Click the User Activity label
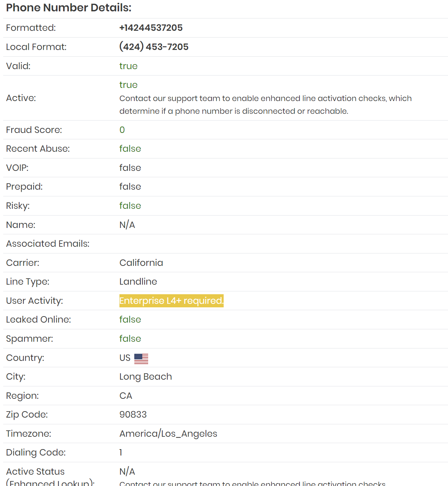The width and height of the screenshot is (448, 486). point(34,301)
